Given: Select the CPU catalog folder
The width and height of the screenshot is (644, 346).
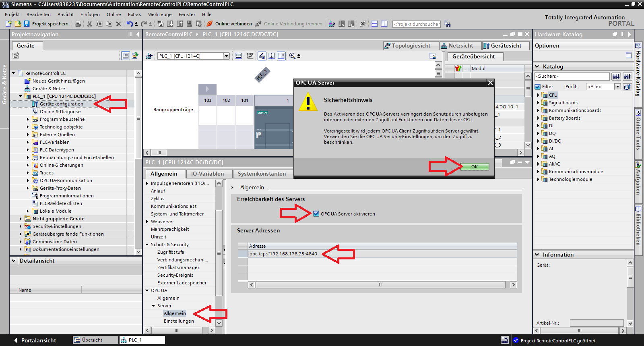Looking at the screenshot, I should point(553,95).
